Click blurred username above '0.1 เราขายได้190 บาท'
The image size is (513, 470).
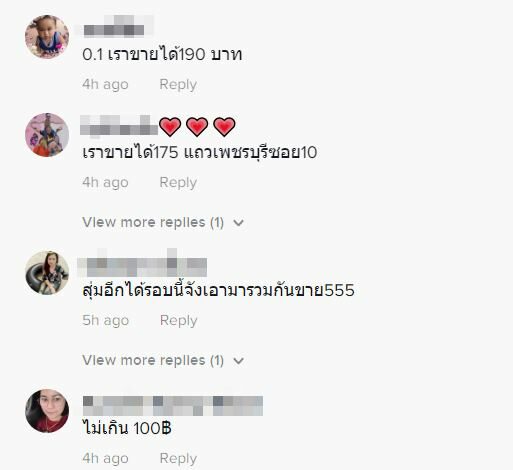[114, 26]
